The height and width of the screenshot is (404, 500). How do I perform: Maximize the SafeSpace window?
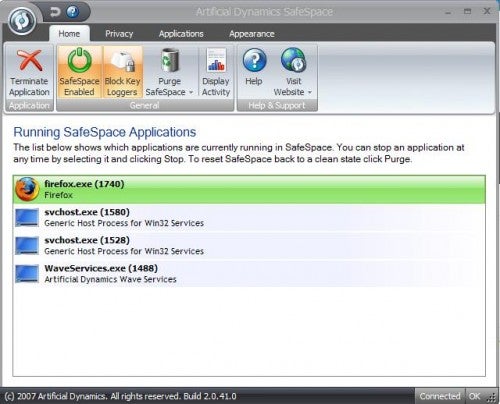[468, 12]
